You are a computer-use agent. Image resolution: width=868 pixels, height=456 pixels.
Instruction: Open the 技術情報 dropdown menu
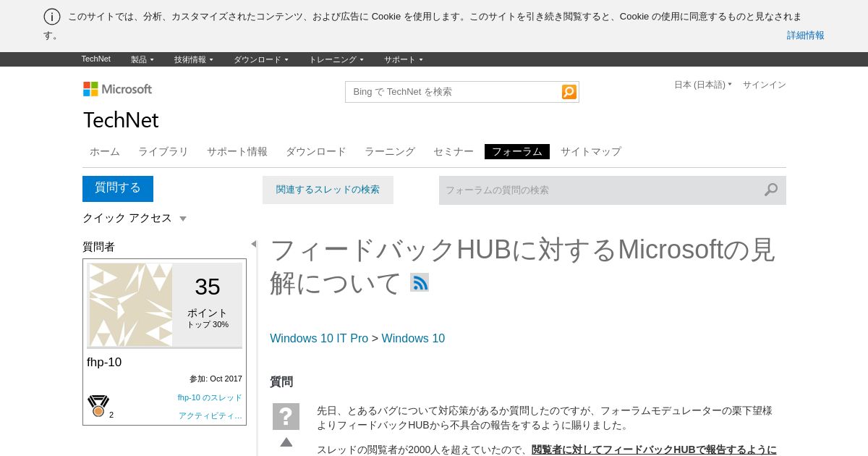click(194, 59)
